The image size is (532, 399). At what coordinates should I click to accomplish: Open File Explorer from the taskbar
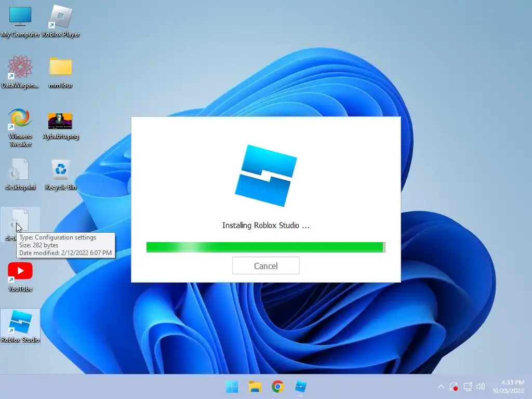[x=255, y=387]
